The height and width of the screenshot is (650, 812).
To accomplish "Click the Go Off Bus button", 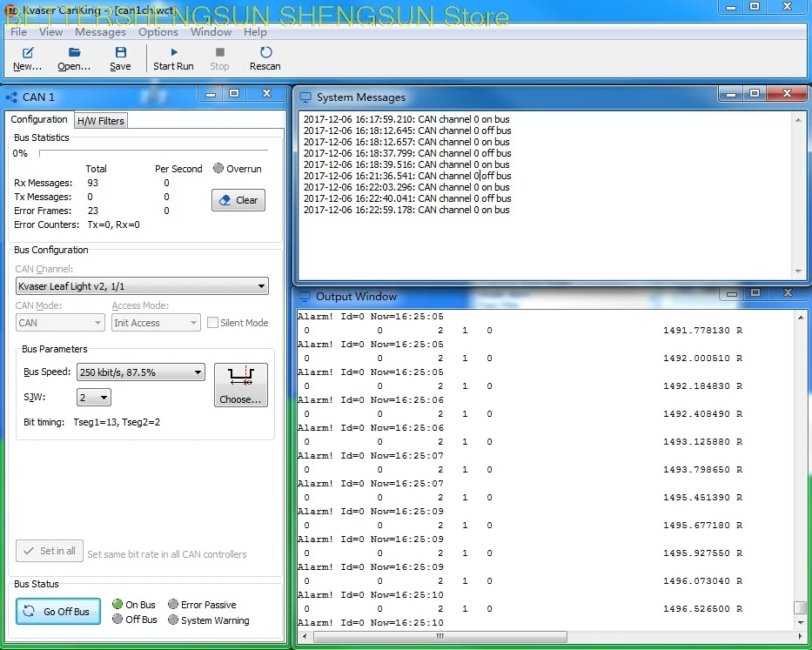I will click(58, 612).
